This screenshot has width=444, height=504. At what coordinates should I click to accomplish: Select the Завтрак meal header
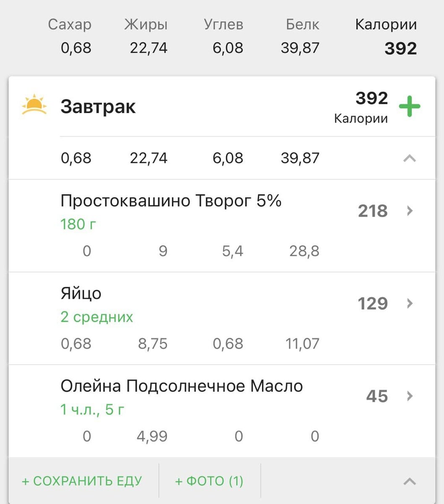tap(98, 107)
